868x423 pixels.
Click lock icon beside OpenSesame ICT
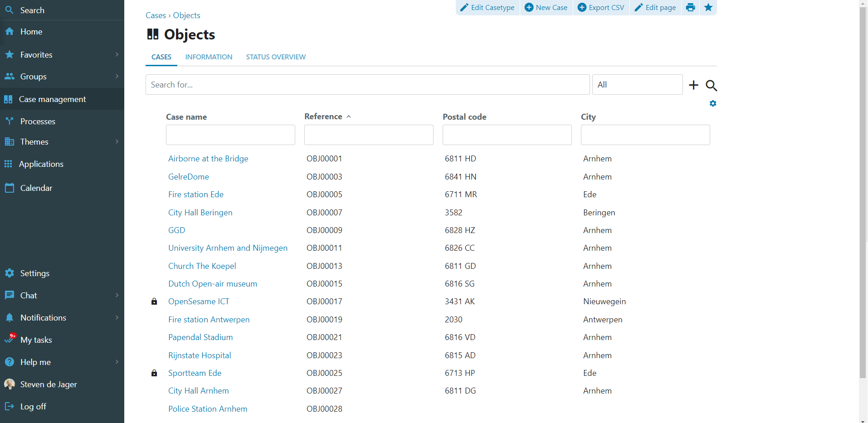click(x=154, y=301)
